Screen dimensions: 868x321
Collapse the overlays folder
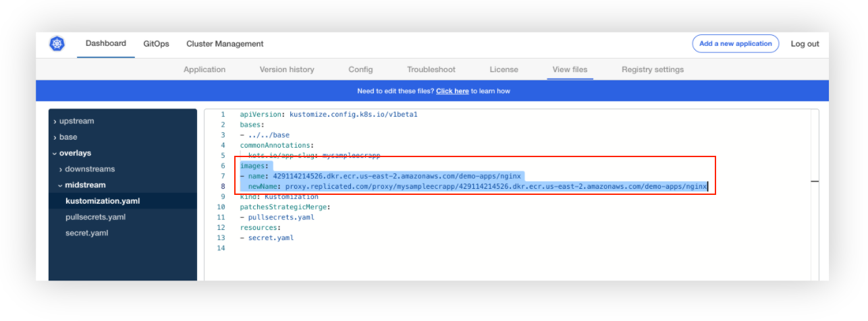pos(74,153)
